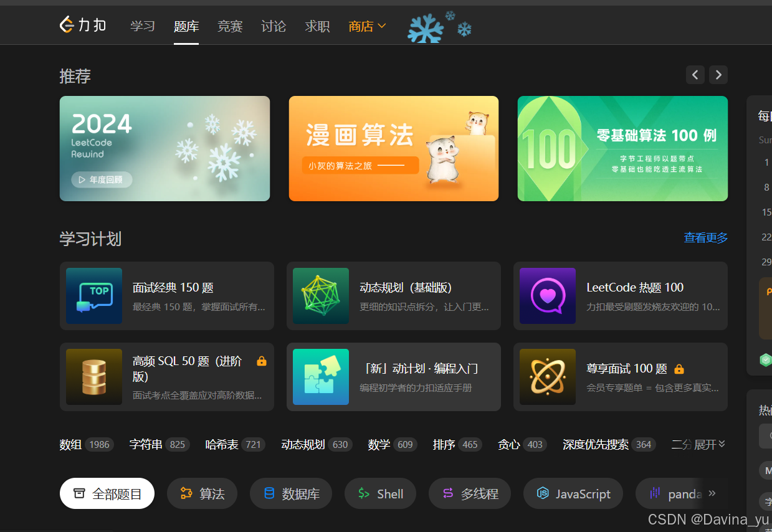Click calendar date 15 in side panel
The width and height of the screenshot is (772, 532).
click(x=766, y=212)
